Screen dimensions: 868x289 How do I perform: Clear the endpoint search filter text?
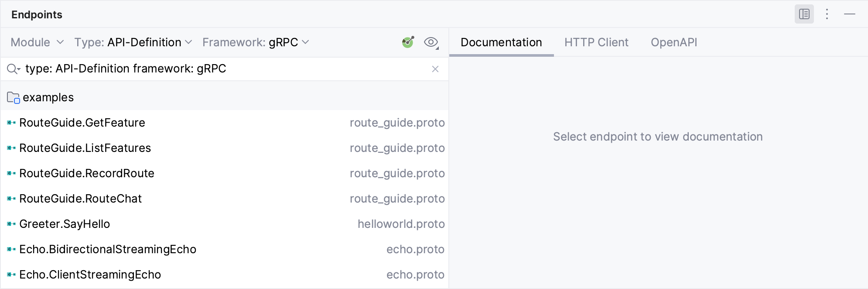435,69
